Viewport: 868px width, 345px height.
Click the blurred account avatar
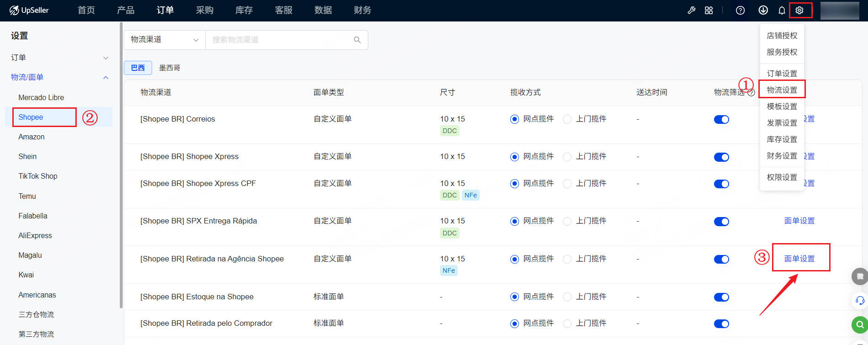pyautogui.click(x=840, y=11)
